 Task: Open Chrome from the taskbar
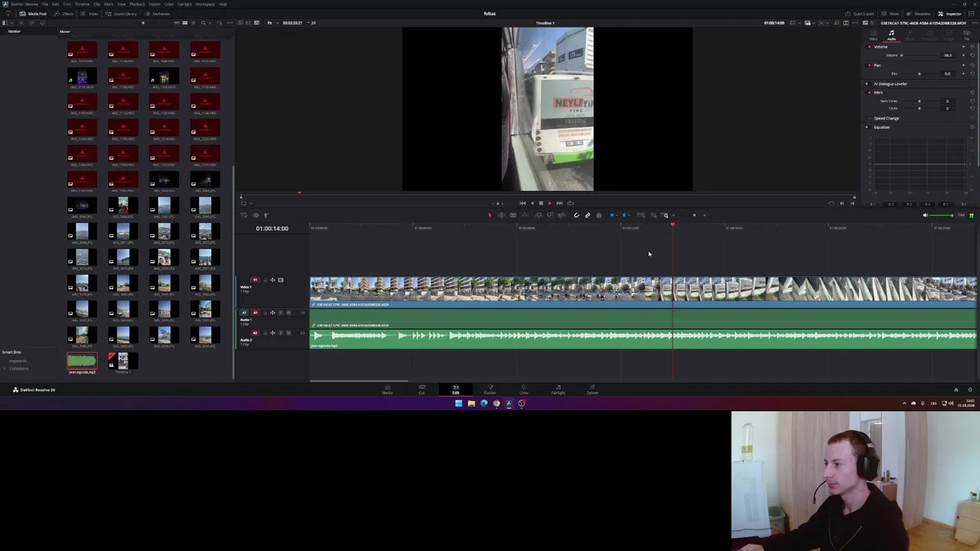496,403
